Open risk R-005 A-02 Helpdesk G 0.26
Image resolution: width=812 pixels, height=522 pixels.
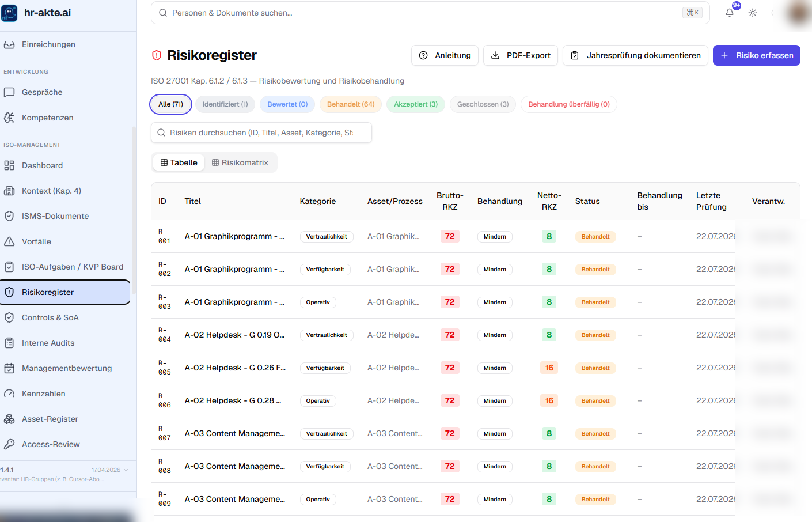tap(235, 368)
